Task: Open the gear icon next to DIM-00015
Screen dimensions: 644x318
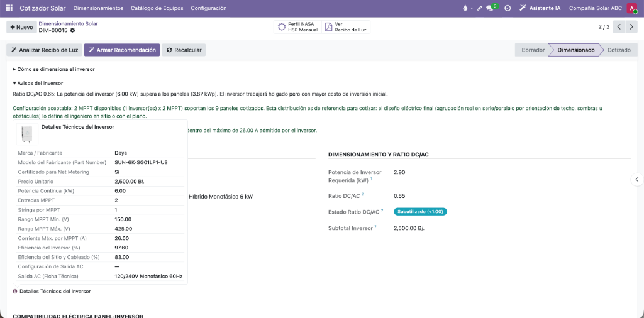Action: (73, 30)
